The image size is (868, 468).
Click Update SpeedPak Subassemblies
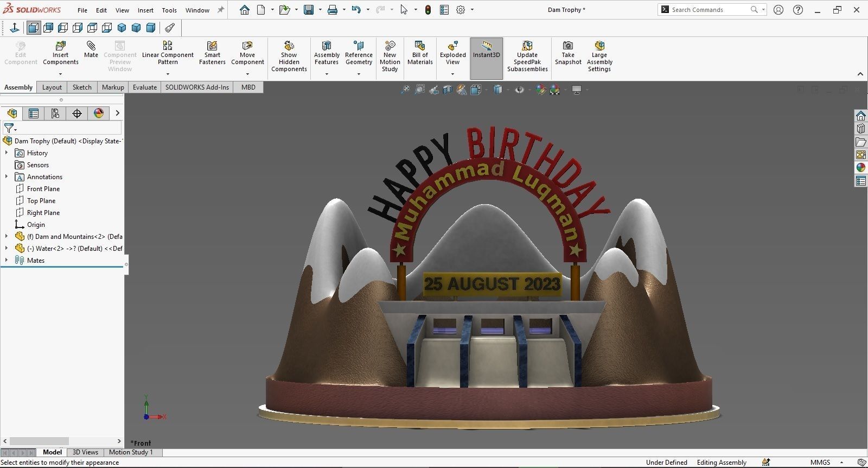click(x=527, y=56)
